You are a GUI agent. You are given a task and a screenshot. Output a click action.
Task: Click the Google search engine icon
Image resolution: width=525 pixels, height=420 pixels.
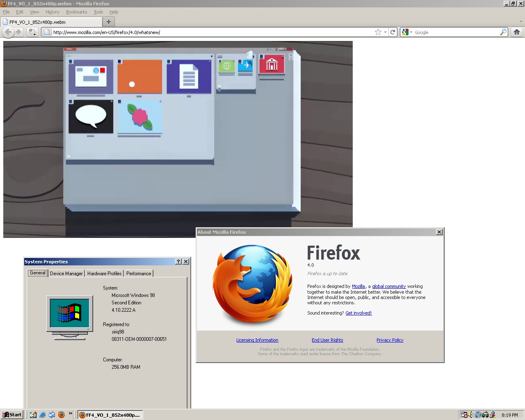(405, 32)
